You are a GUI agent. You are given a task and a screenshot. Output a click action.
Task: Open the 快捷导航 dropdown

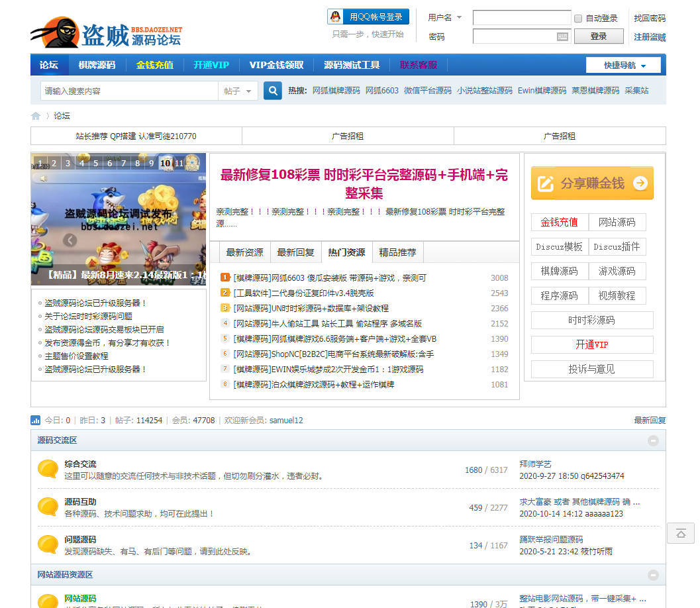(623, 65)
